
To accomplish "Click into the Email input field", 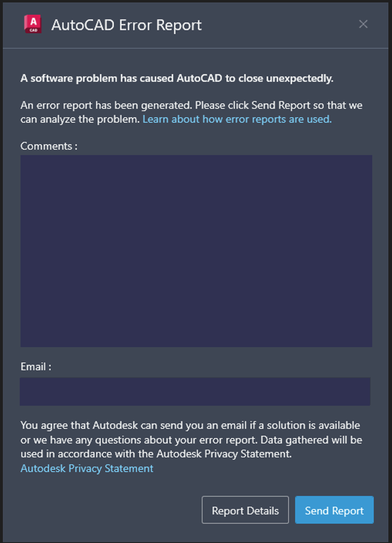I will [195, 391].
